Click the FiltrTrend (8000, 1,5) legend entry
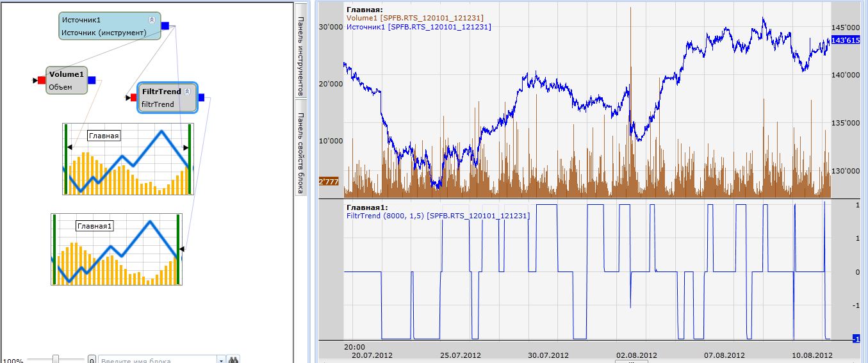 point(438,216)
